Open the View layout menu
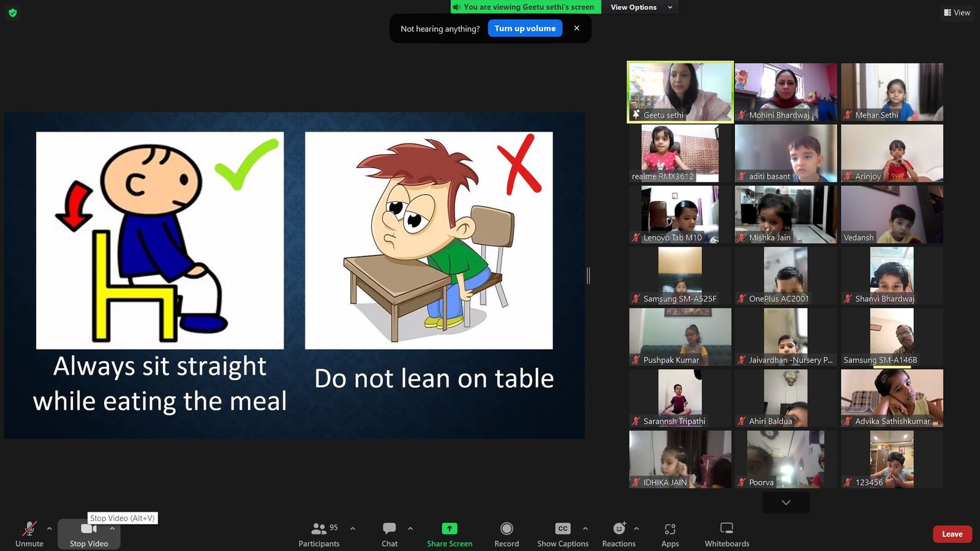This screenshot has width=980, height=551. point(957,12)
